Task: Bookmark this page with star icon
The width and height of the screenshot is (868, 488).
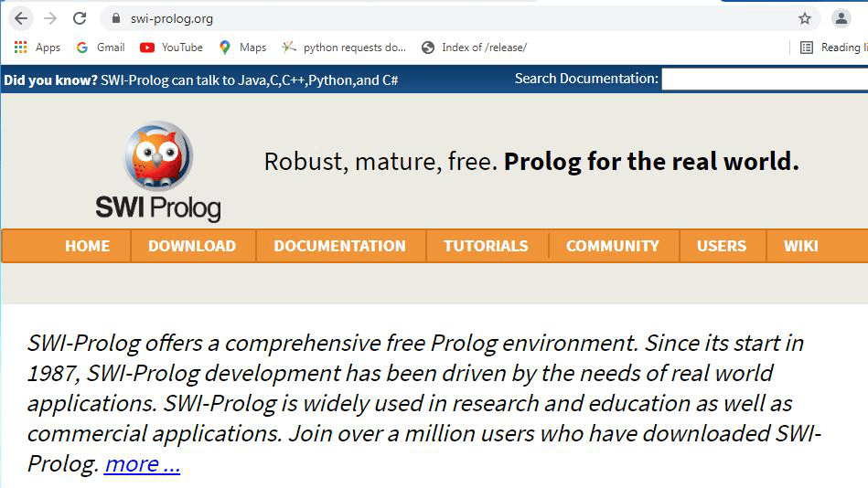Action: pos(804,18)
